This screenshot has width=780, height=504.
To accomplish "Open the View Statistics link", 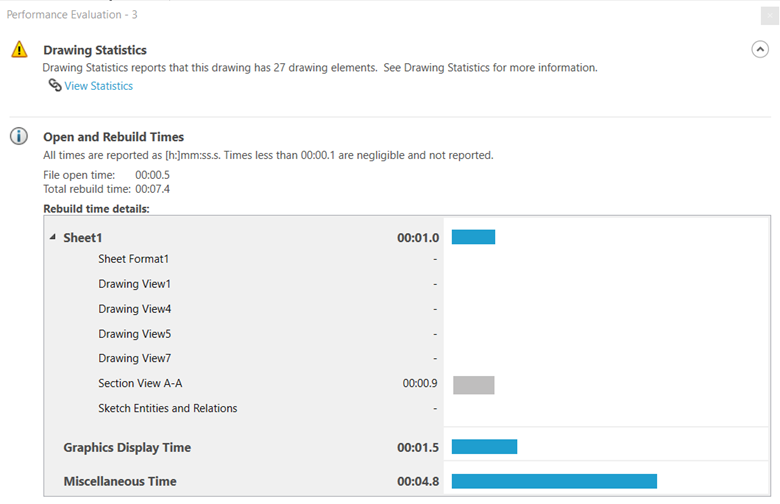I will 98,86.
